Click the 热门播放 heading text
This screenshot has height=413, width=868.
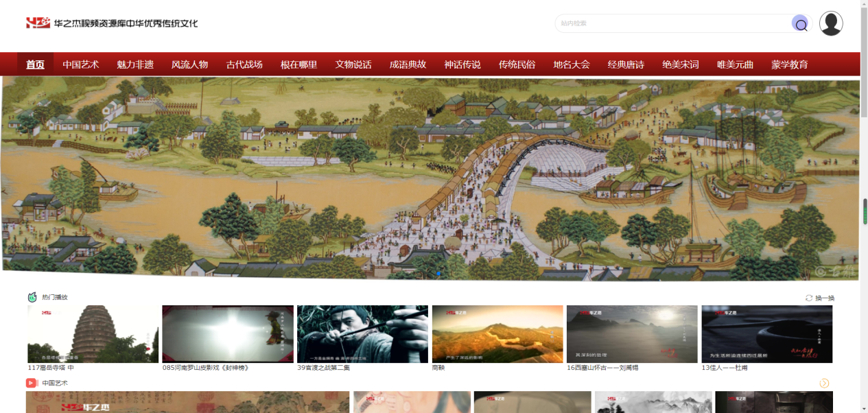point(55,297)
